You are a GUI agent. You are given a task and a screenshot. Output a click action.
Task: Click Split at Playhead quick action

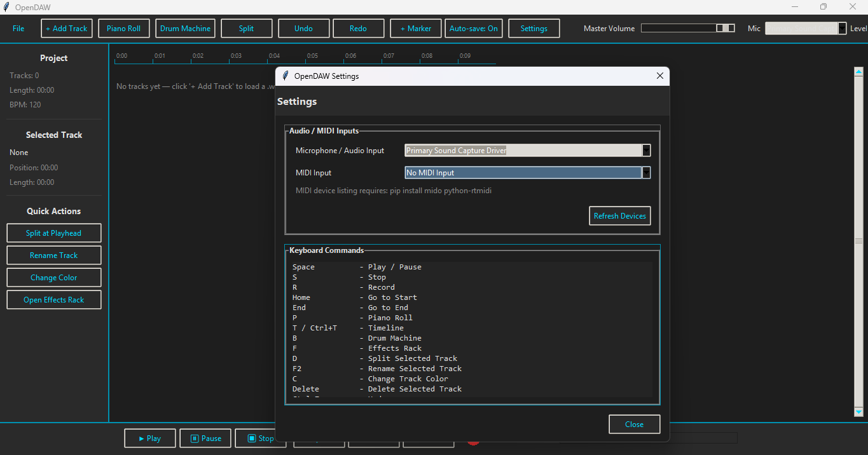tap(54, 233)
